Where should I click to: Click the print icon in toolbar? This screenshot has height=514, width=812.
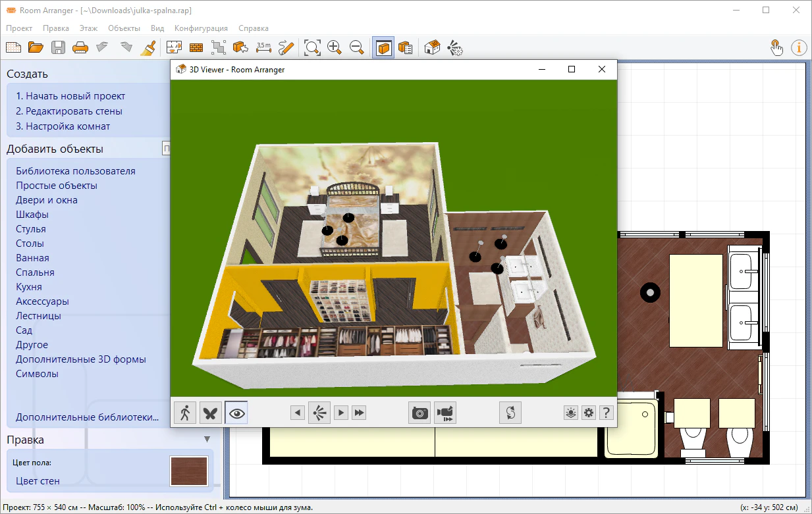[80, 47]
